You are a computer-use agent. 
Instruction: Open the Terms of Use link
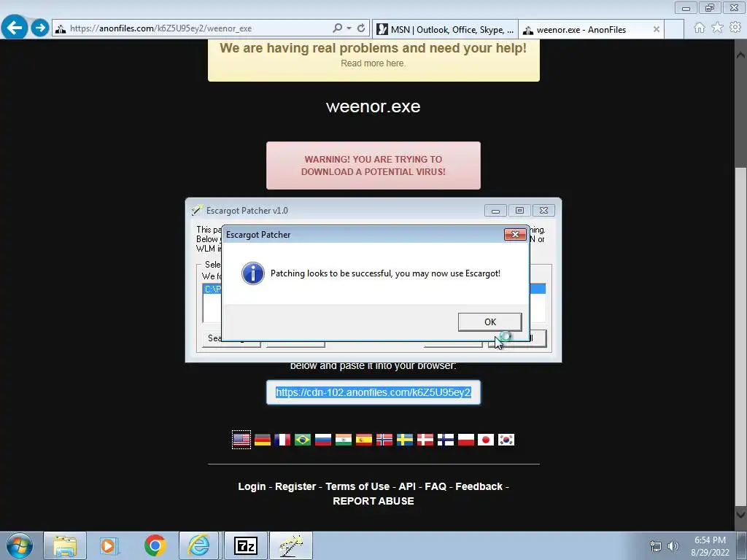(357, 486)
